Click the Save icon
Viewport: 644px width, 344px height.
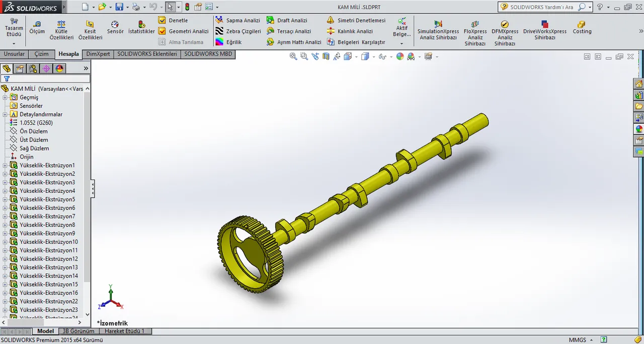pos(119,7)
